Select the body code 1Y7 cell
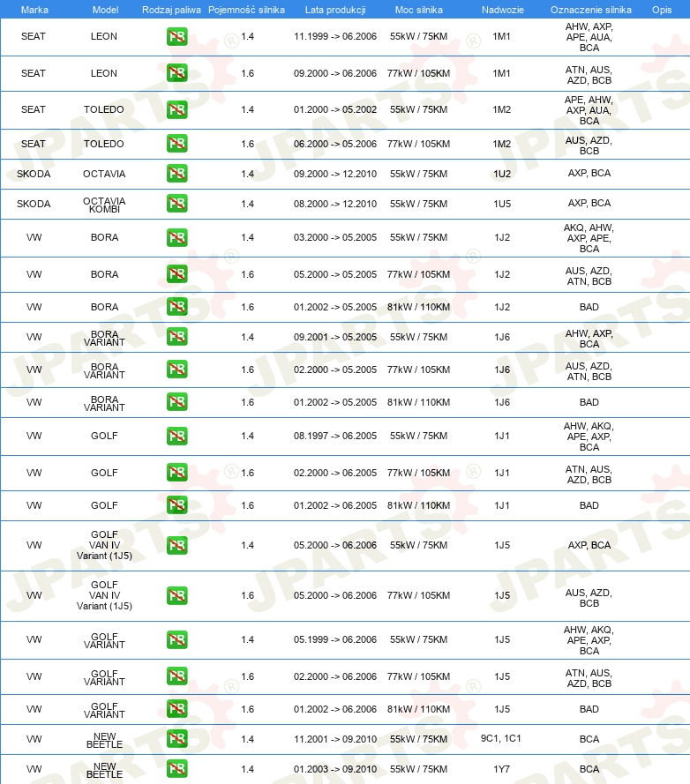Screen dimensions: 690x784 (x=502, y=769)
